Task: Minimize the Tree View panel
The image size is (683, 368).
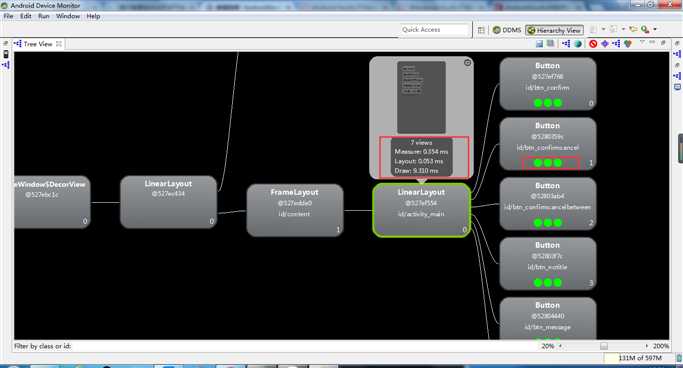Action: [652, 43]
